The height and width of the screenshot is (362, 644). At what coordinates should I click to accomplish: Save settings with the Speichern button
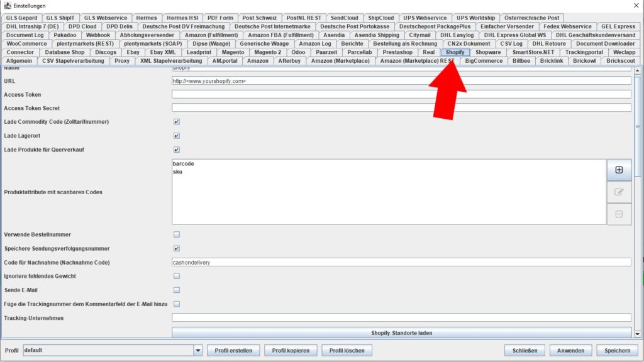click(618, 351)
